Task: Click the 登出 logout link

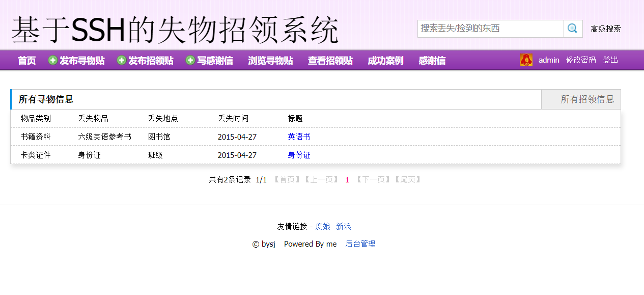Action: click(610, 60)
